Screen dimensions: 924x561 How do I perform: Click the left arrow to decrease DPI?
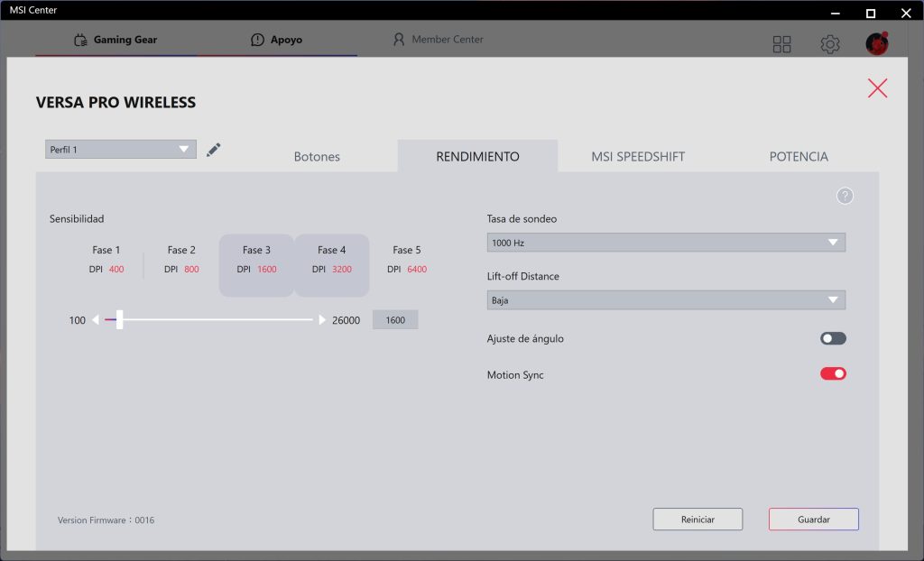point(96,320)
